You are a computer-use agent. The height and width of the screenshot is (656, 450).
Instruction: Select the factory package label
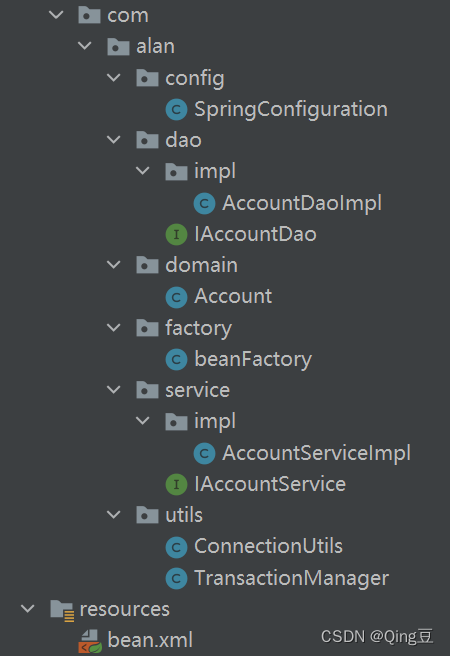tap(198, 328)
